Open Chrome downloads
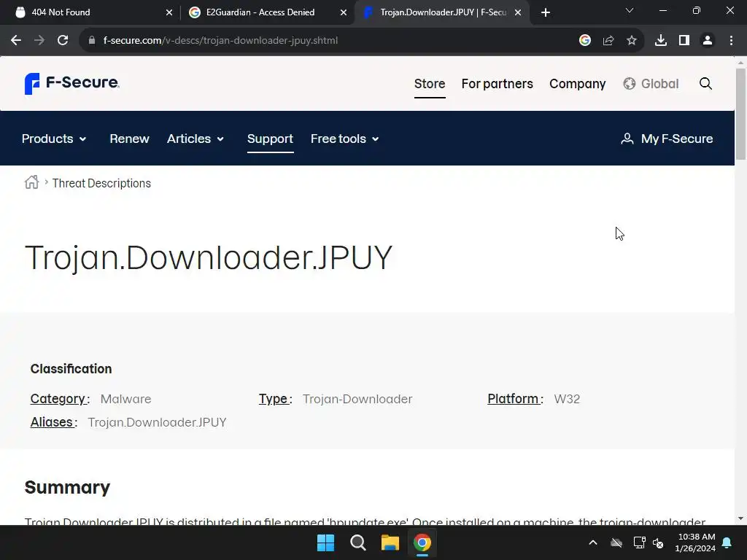Viewport: 747px width, 560px height. tap(661, 41)
